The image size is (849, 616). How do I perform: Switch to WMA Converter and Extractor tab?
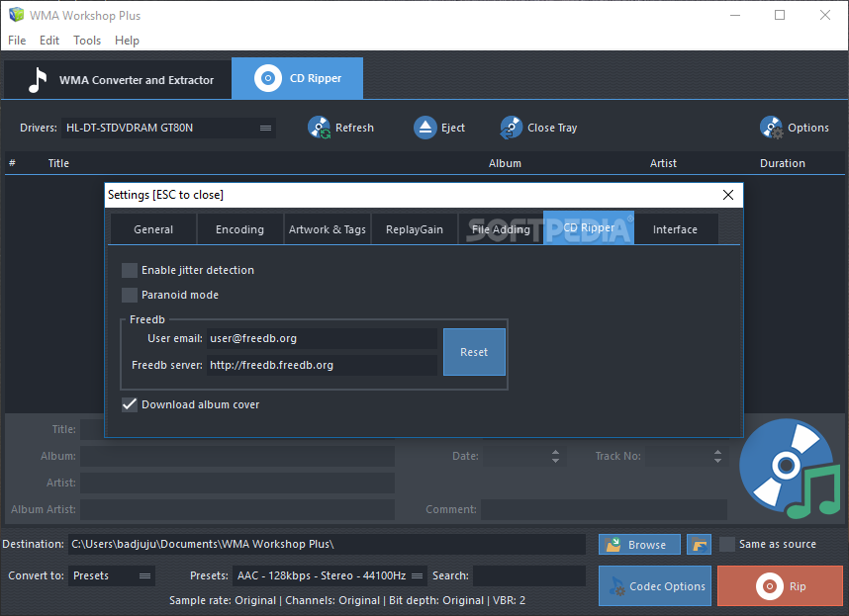click(x=118, y=80)
